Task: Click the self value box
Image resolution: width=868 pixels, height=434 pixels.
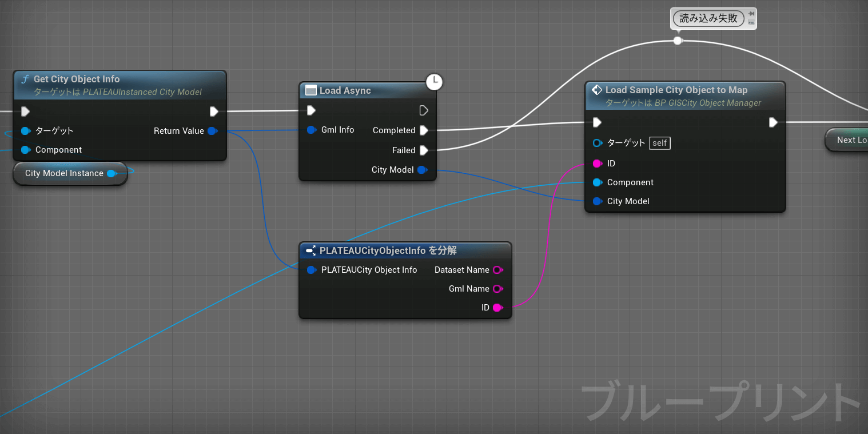Action: pyautogui.click(x=660, y=143)
